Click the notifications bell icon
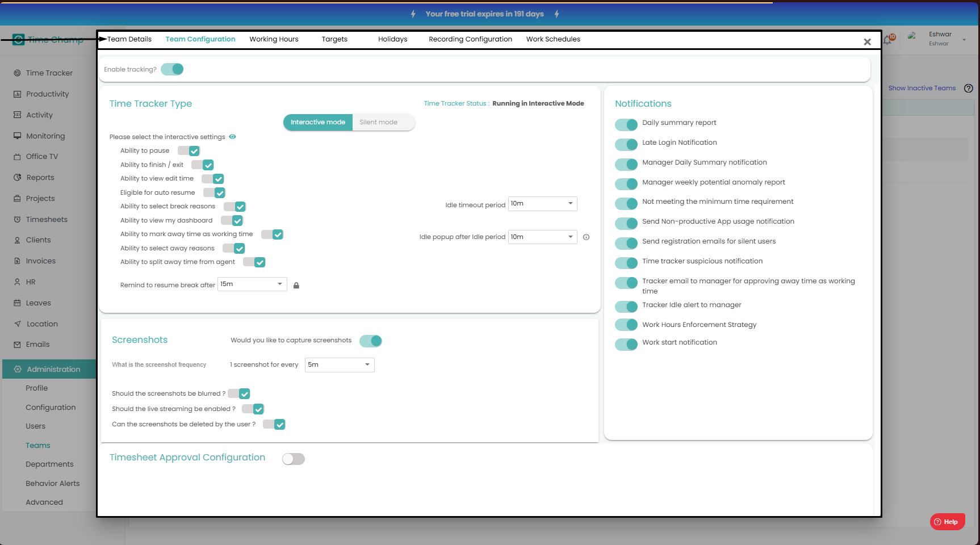Viewport: 980px width, 545px height. tap(887, 40)
